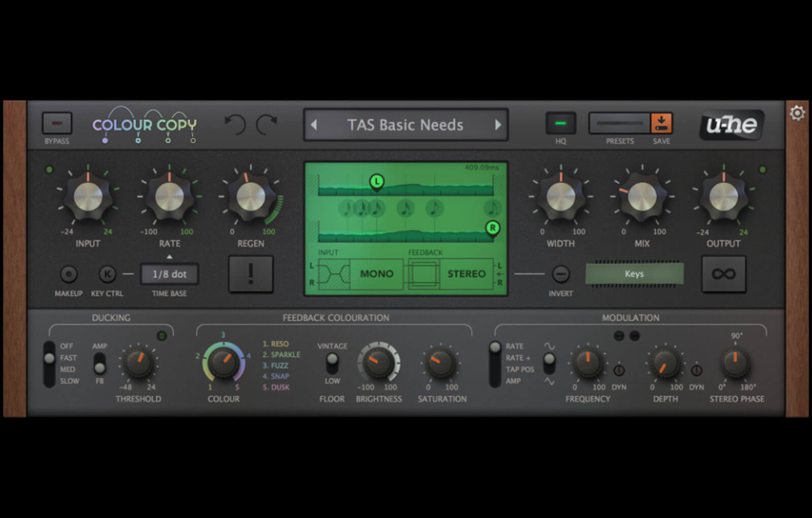This screenshot has height=518, width=812.
Task: Click the u-he logo
Action: pos(731,125)
